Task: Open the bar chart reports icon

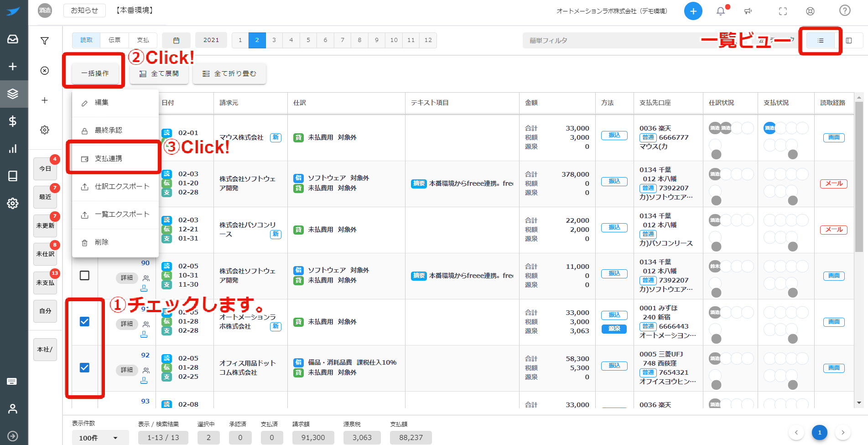Action: [x=13, y=149]
